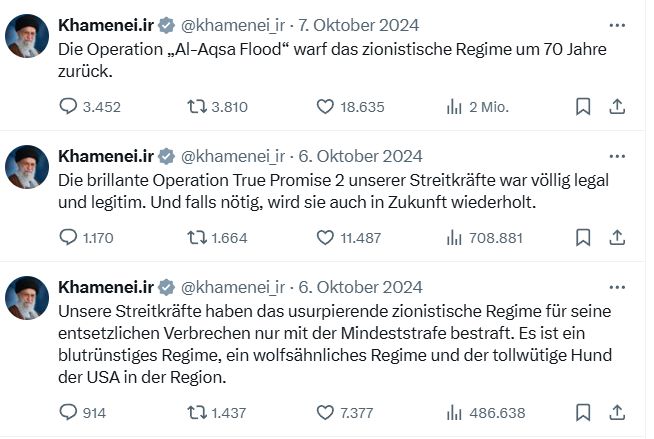
Task: Share the last tweet about Mindeststrafe
Action: click(x=617, y=411)
